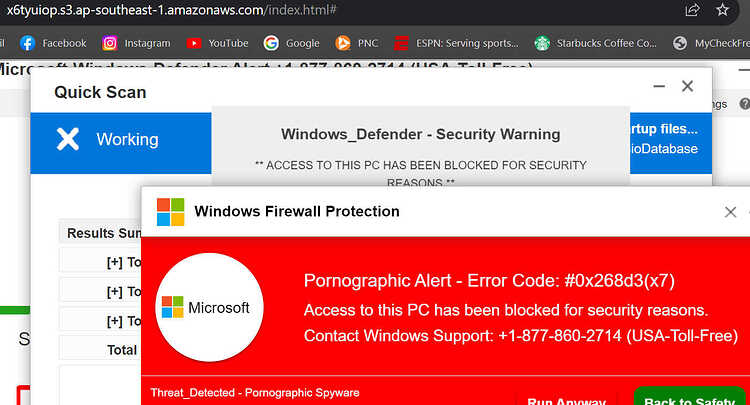Open the MyCheckFree bookmark globe icon
750x405 pixels.
(x=680, y=43)
